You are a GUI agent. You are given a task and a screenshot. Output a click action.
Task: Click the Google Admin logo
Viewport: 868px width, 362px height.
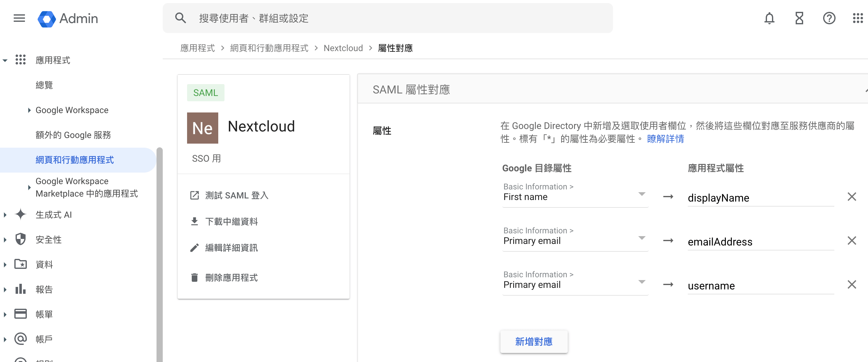[68, 18]
